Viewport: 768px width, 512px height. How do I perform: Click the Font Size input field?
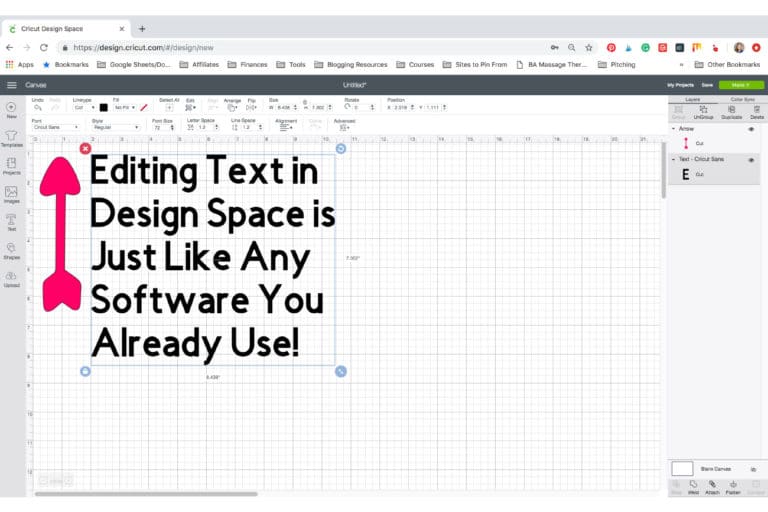[x=161, y=127]
